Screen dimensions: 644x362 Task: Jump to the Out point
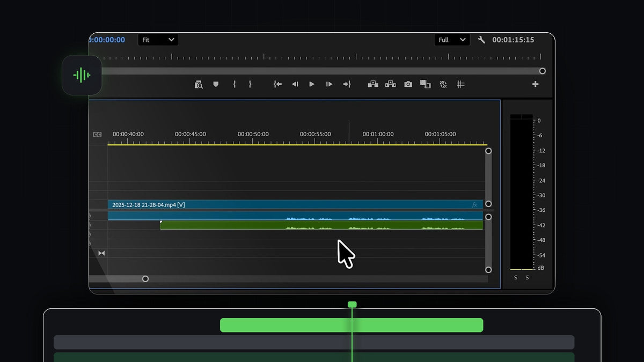pos(347,84)
